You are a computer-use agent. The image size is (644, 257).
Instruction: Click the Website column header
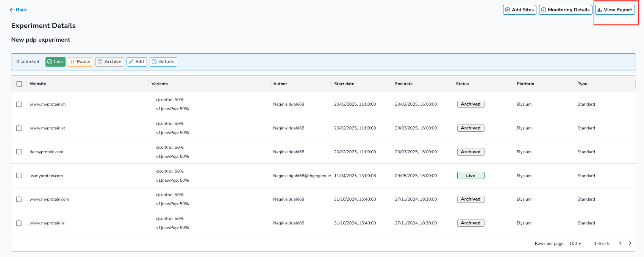pos(38,84)
